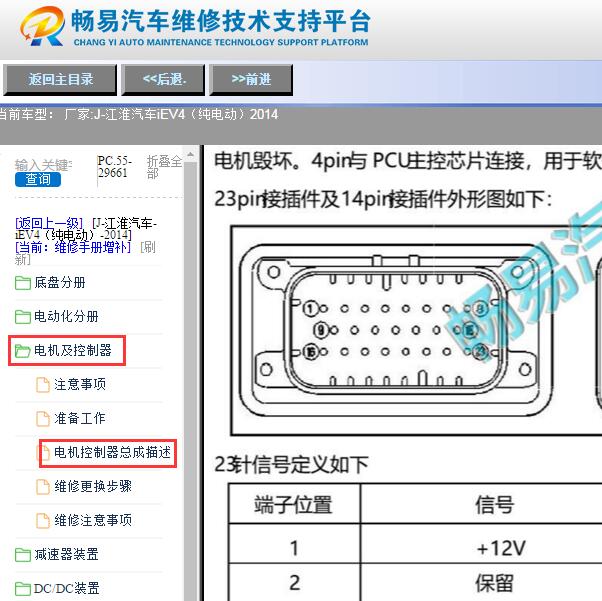
Task: Click the 当前：维修手册增补 link
Action: 73,247
